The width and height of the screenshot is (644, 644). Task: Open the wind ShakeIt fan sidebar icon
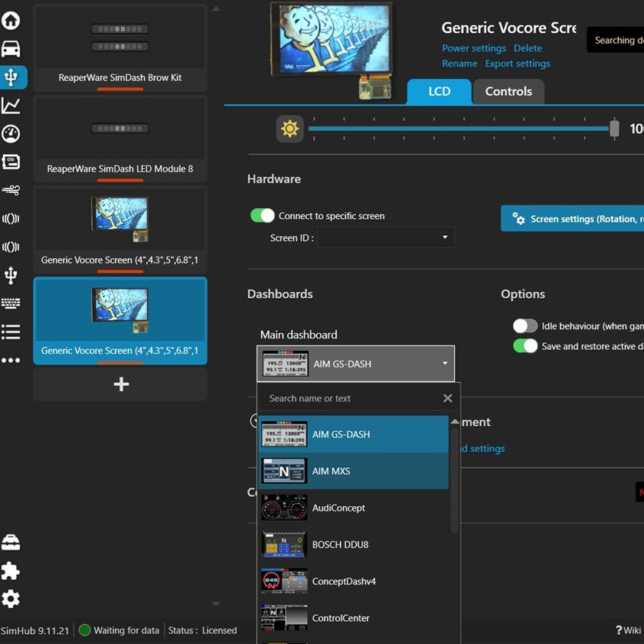click(11, 190)
